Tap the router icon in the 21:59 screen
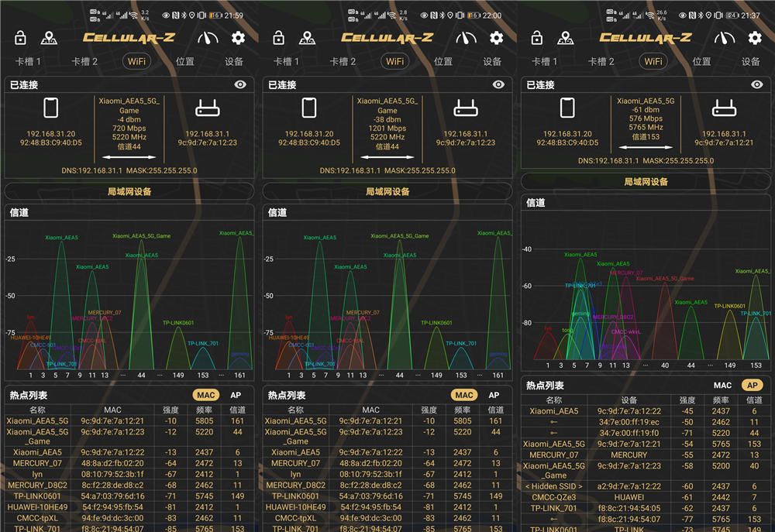The width and height of the screenshot is (775, 532). click(208, 108)
